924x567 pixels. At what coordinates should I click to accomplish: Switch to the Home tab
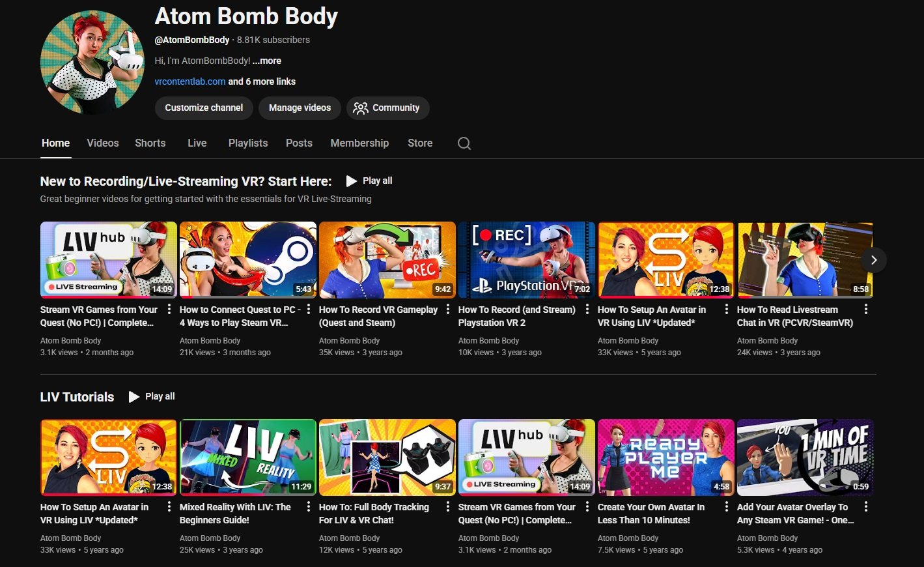pyautogui.click(x=55, y=143)
